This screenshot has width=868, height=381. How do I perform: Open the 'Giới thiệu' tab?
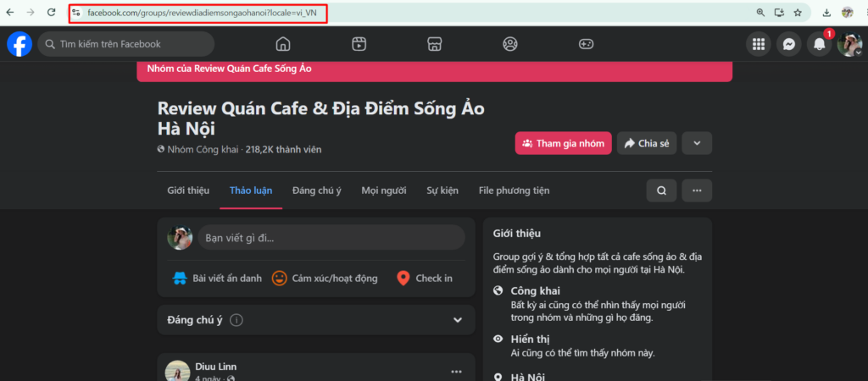pos(188,190)
